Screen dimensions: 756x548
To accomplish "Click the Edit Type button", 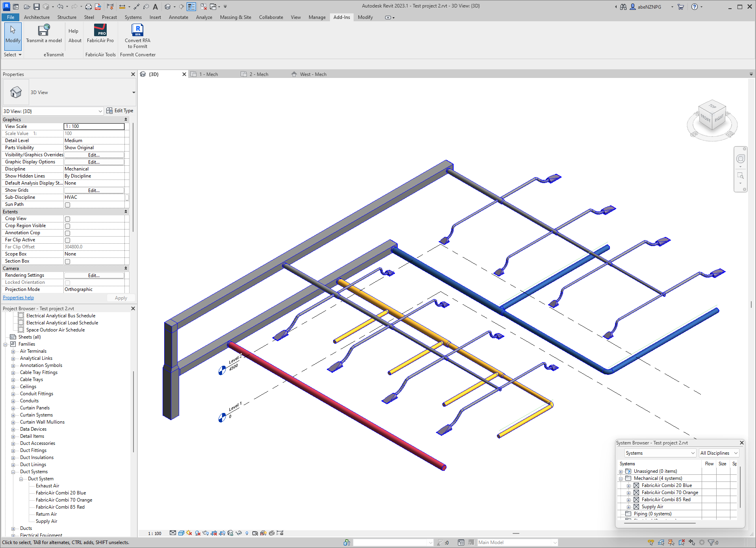I will (x=120, y=111).
